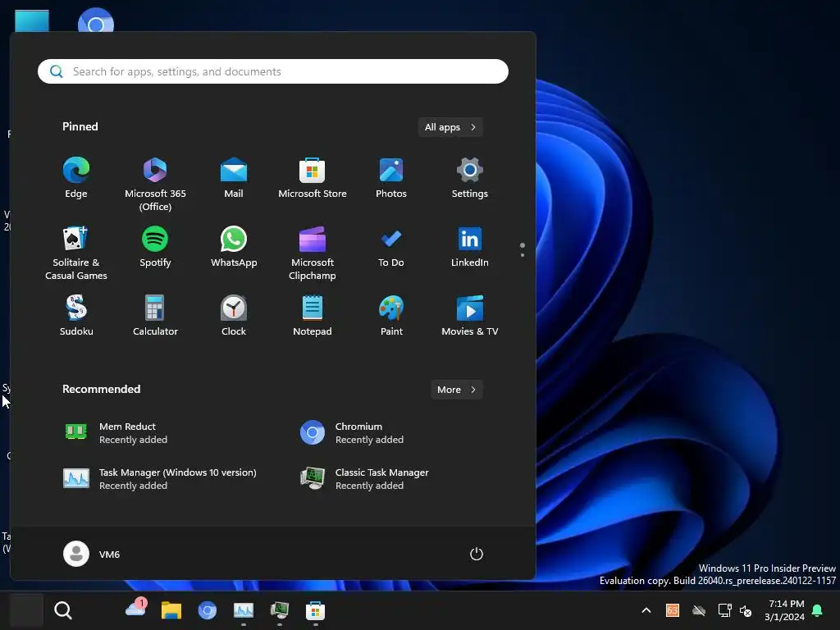Open the Paint app
The image size is (840, 630).
tap(391, 316)
